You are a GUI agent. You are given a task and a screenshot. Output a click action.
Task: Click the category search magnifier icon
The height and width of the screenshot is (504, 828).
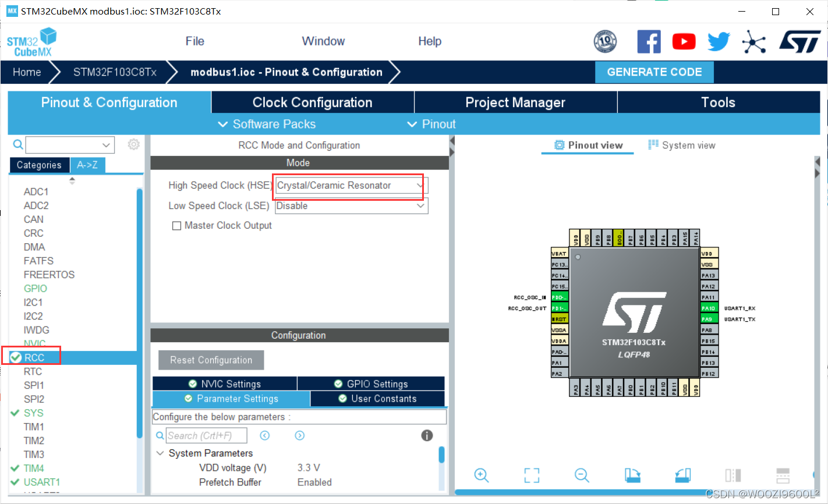(x=18, y=144)
